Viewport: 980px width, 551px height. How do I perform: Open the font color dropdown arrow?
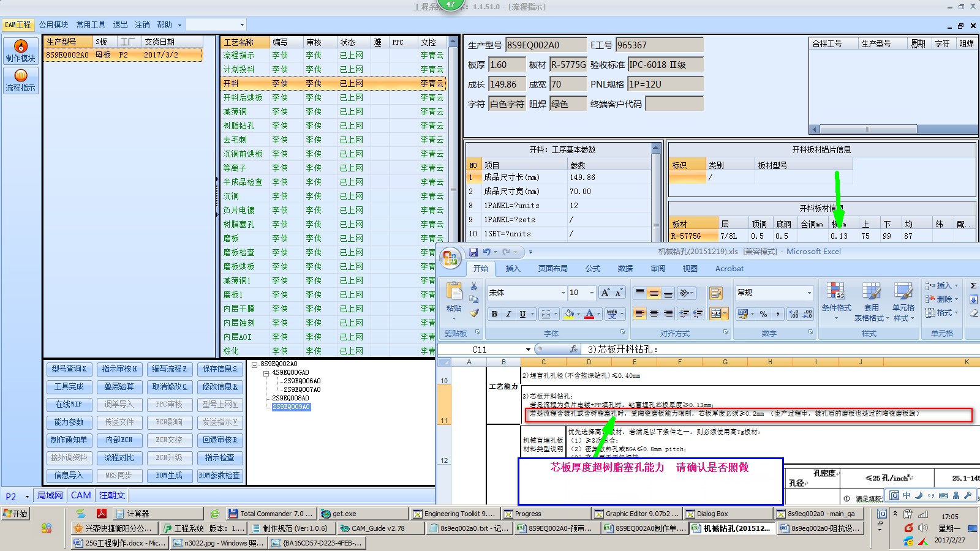pos(600,313)
